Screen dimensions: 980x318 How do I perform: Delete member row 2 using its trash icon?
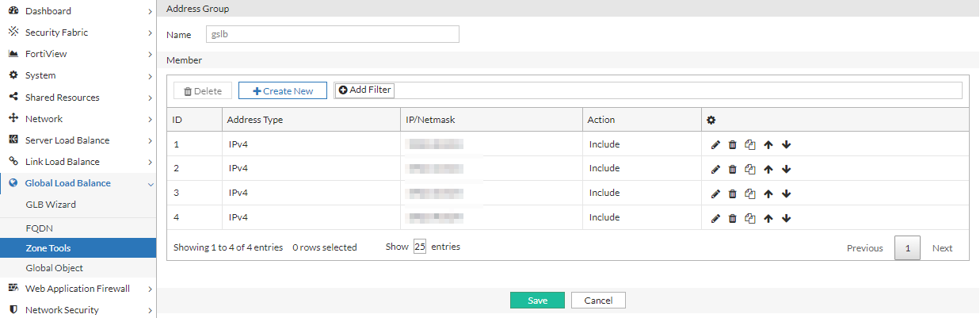[733, 169]
